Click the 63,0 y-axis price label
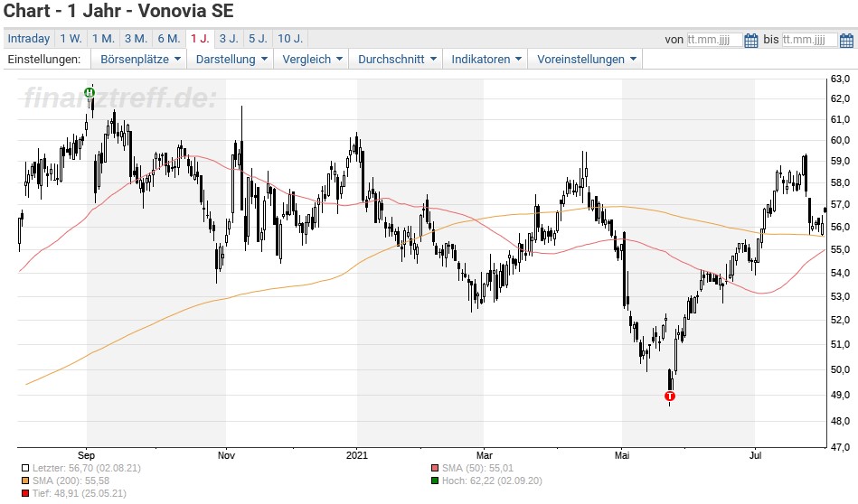Screen dimensions: 858x504 tap(840, 79)
